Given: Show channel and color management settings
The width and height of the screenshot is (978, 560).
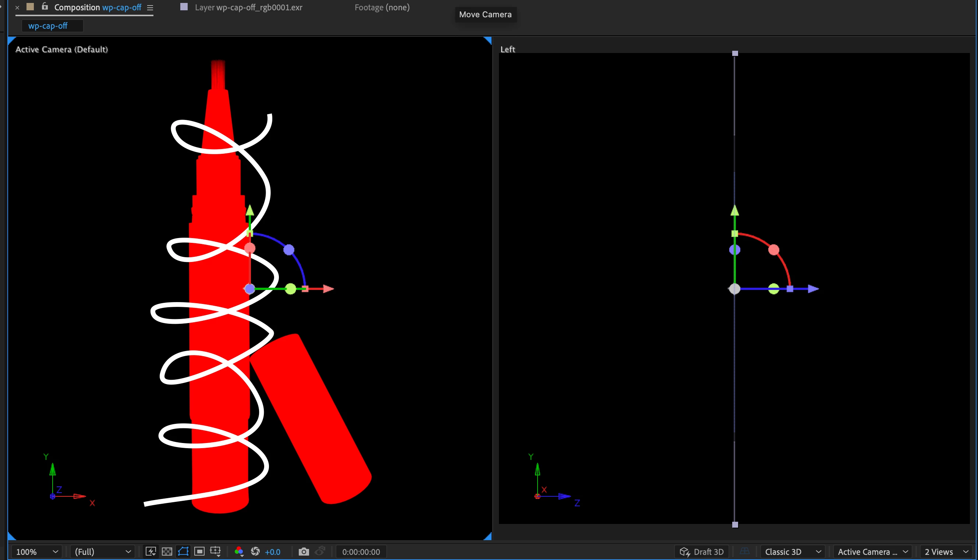Looking at the screenshot, I should [x=239, y=552].
